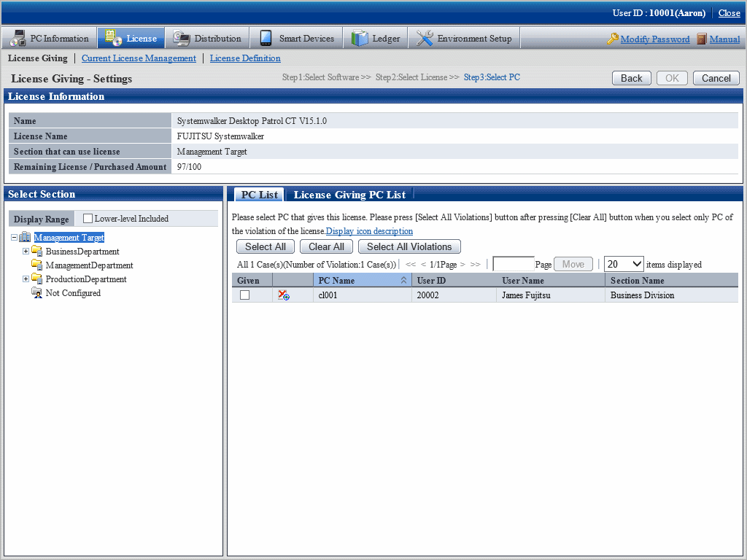Click the BusinessDepartment folder icon

(x=37, y=251)
